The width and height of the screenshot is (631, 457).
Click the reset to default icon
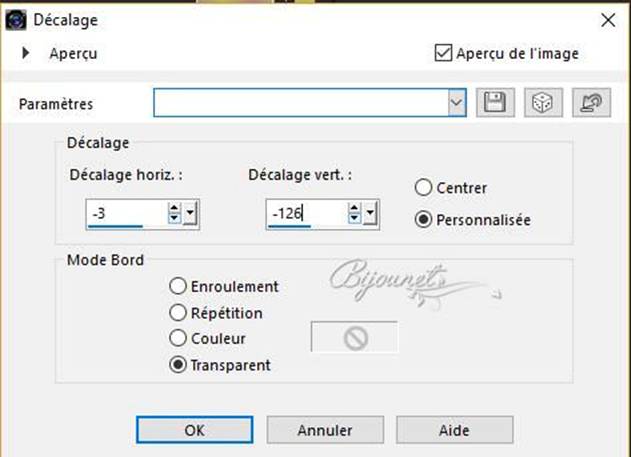click(x=591, y=103)
